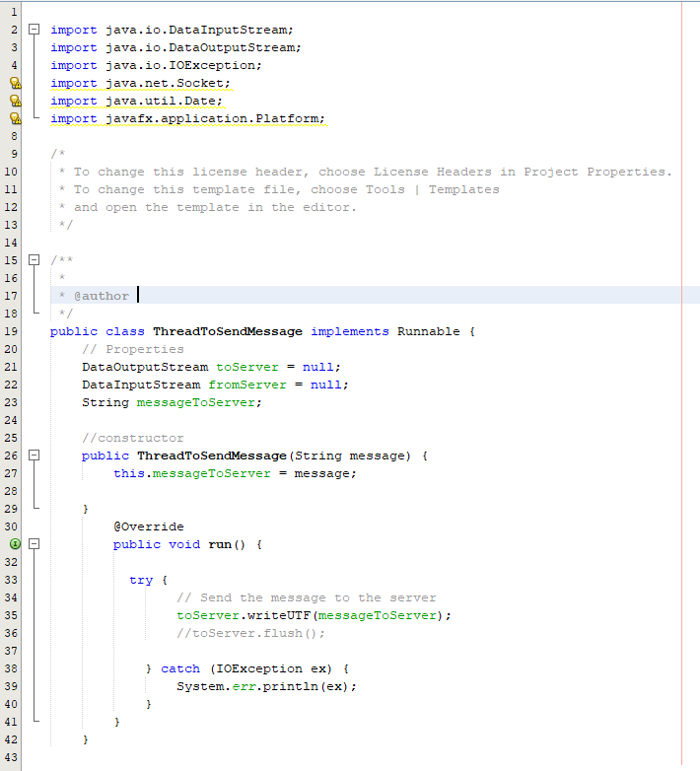Click 'and open the template in the editor' comment
700x771 pixels.
(x=215, y=207)
